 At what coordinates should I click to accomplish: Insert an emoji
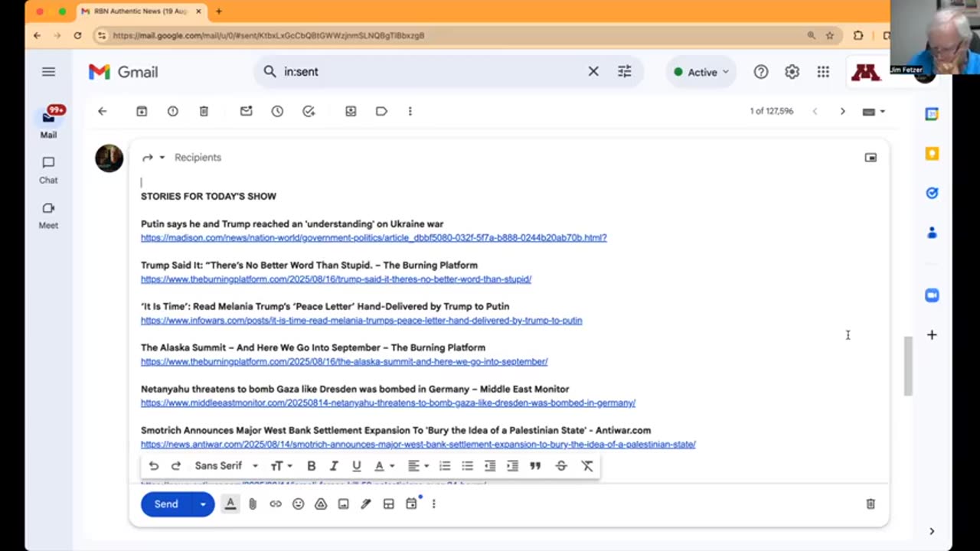pyautogui.click(x=298, y=504)
